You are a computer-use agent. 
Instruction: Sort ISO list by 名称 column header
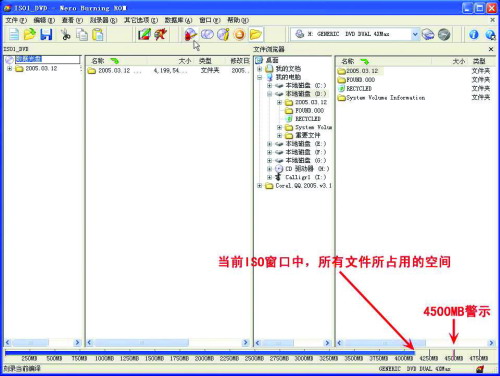(x=117, y=61)
